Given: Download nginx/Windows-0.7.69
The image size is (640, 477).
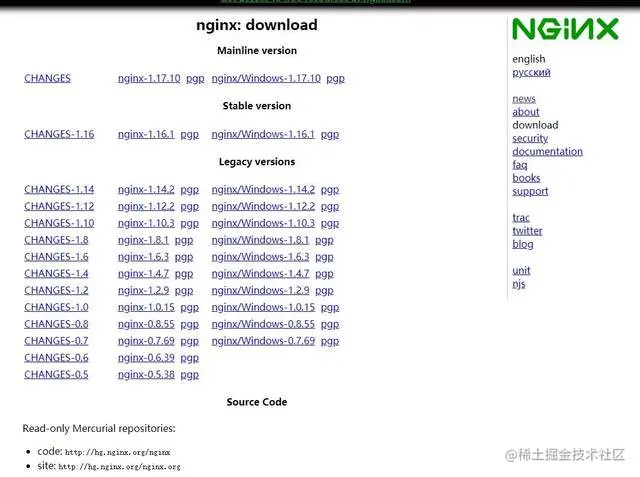Looking at the screenshot, I should click(x=263, y=341).
